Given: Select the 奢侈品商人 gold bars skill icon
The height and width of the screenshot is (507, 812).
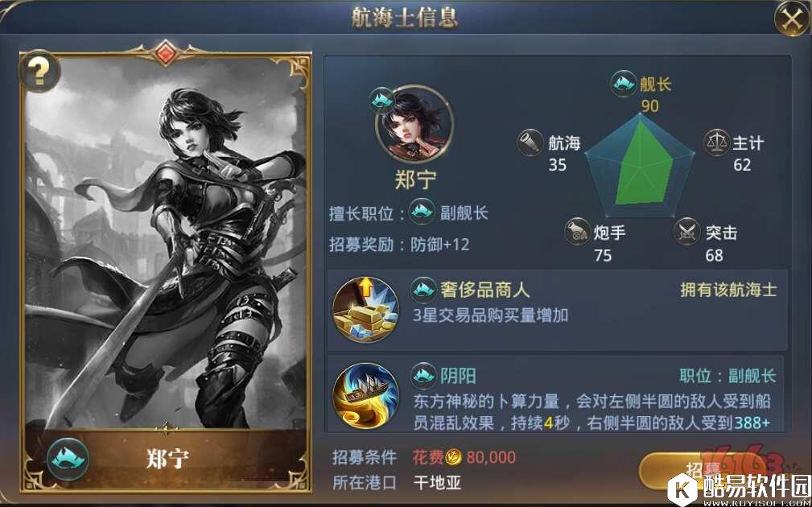Looking at the screenshot, I should (x=365, y=310).
